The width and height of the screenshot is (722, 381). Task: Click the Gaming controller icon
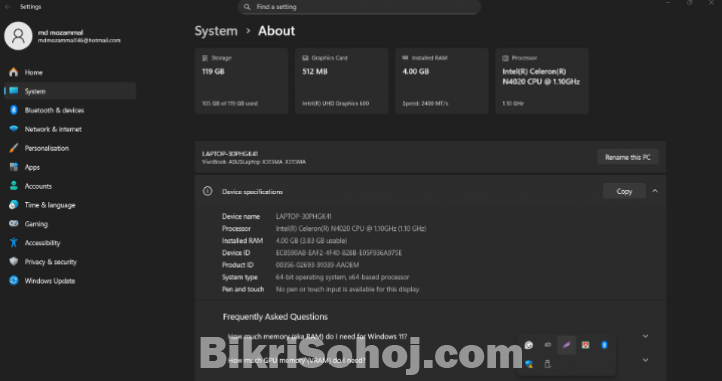click(x=14, y=223)
